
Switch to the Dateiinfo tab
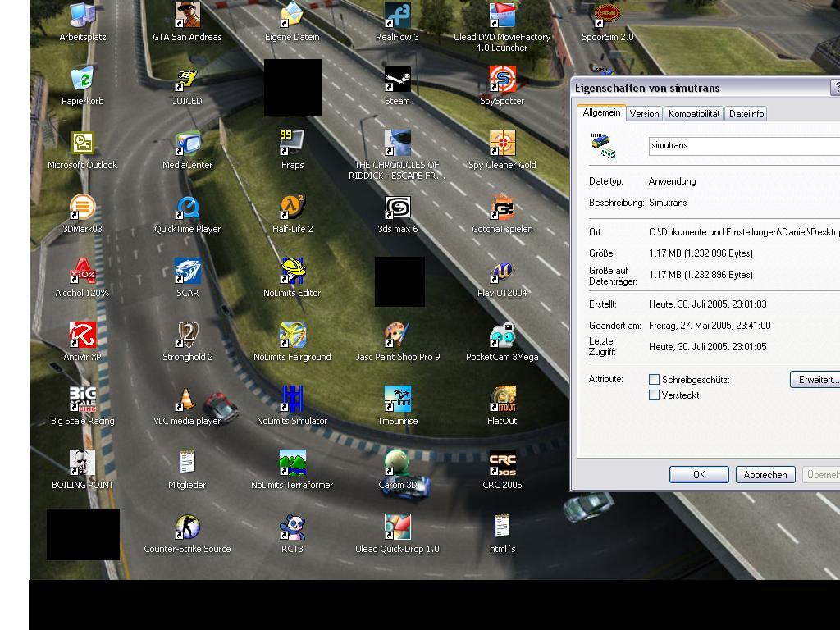point(746,114)
